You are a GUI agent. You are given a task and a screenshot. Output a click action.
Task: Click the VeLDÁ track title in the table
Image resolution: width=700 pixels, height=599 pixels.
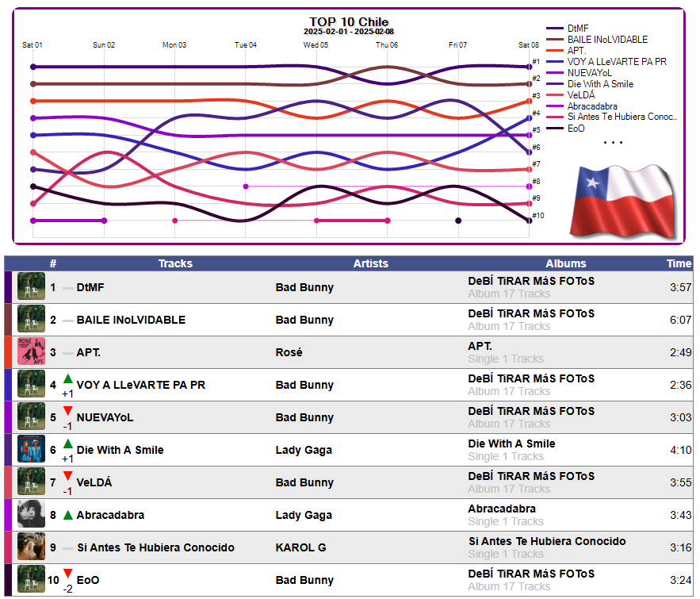click(x=94, y=482)
